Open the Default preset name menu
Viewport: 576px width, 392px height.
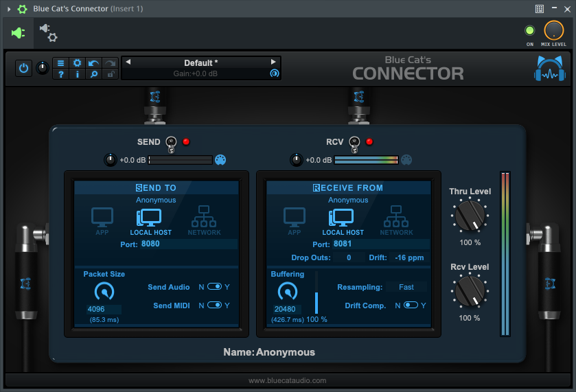(200, 63)
